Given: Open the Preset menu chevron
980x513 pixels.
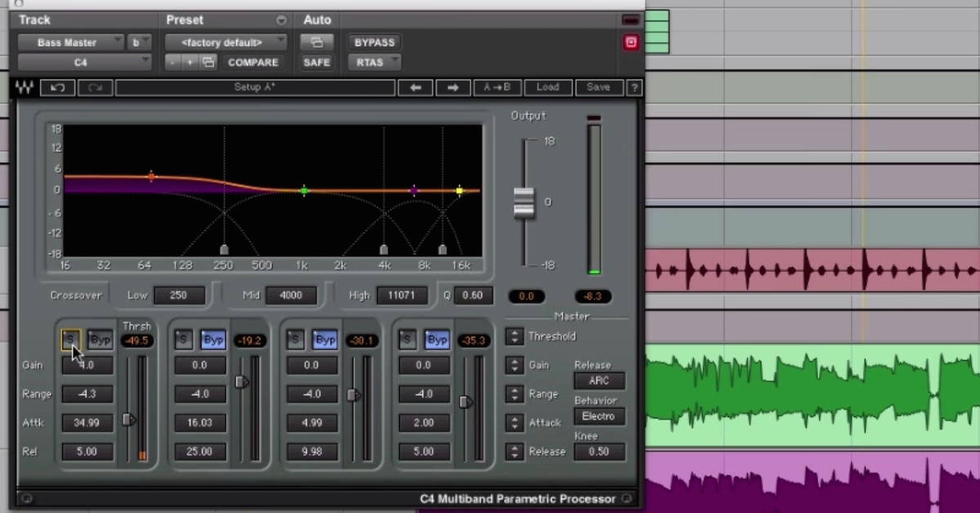Looking at the screenshot, I should click(281, 20).
